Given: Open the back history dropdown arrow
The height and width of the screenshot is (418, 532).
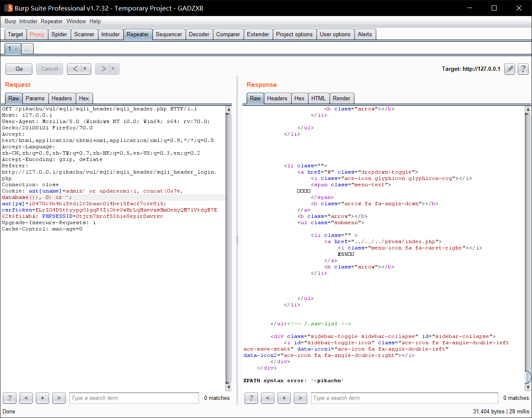Looking at the screenshot, I should point(85,69).
